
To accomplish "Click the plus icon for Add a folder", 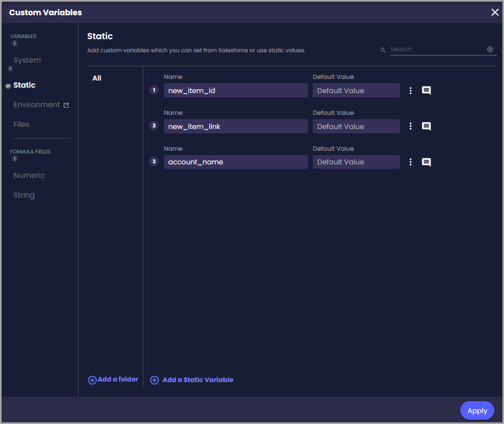I will 92,380.
